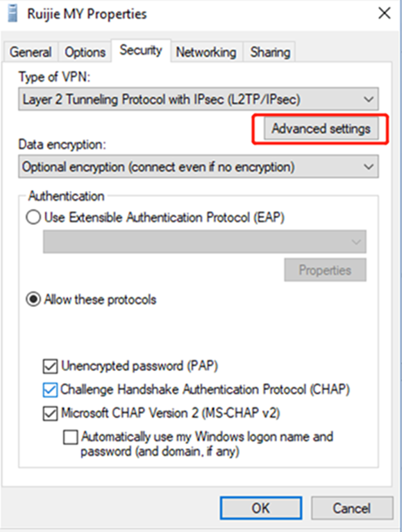Confirm changes with OK
Image resolution: width=402 pixels, height=532 pixels.
click(x=260, y=508)
